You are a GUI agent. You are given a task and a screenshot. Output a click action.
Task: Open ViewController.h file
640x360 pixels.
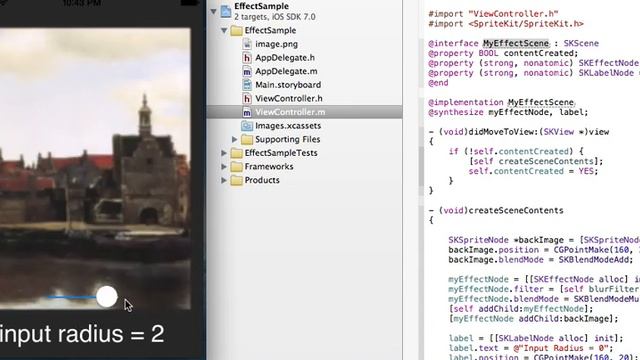[x=289, y=99]
